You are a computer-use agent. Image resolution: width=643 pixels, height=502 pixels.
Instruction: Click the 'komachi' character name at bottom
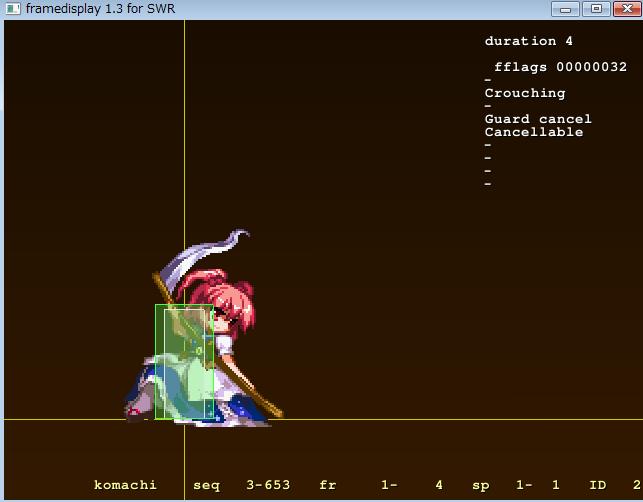[125, 485]
